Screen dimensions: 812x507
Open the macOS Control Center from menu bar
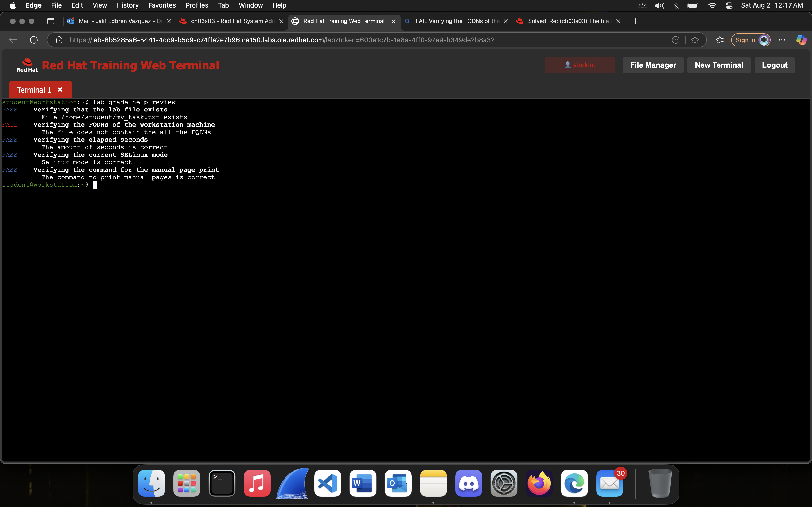coord(729,5)
